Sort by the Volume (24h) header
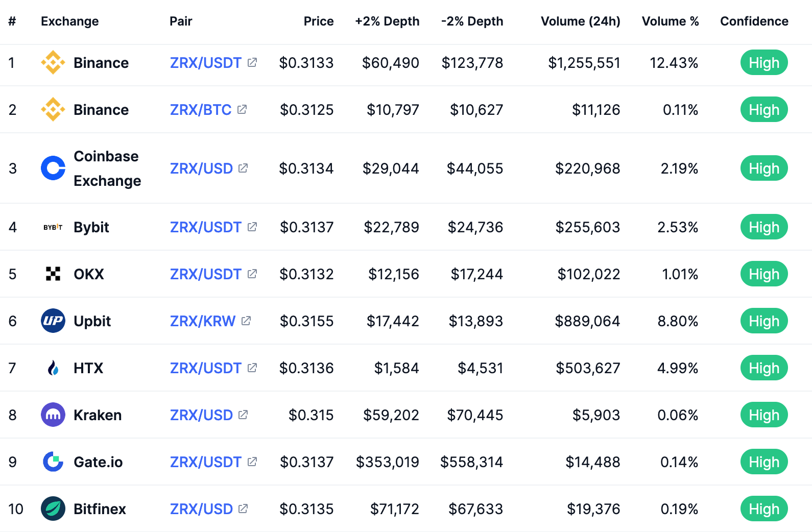 point(581,21)
